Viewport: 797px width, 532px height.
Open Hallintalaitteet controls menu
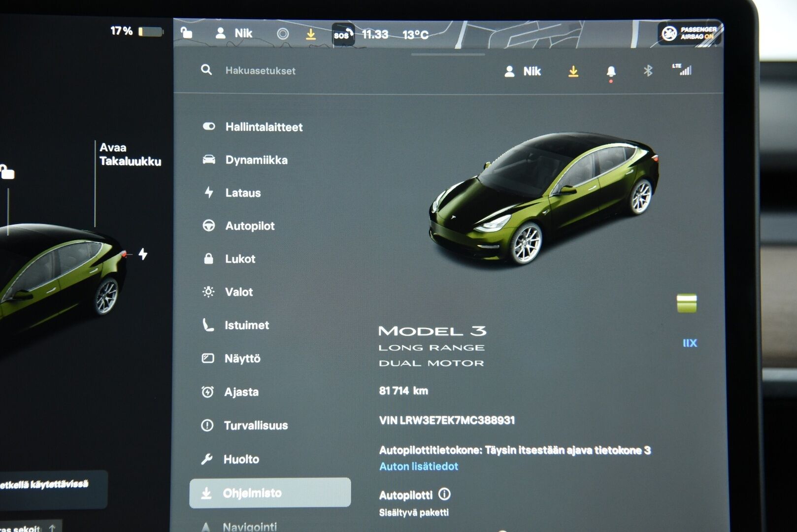tap(253, 127)
